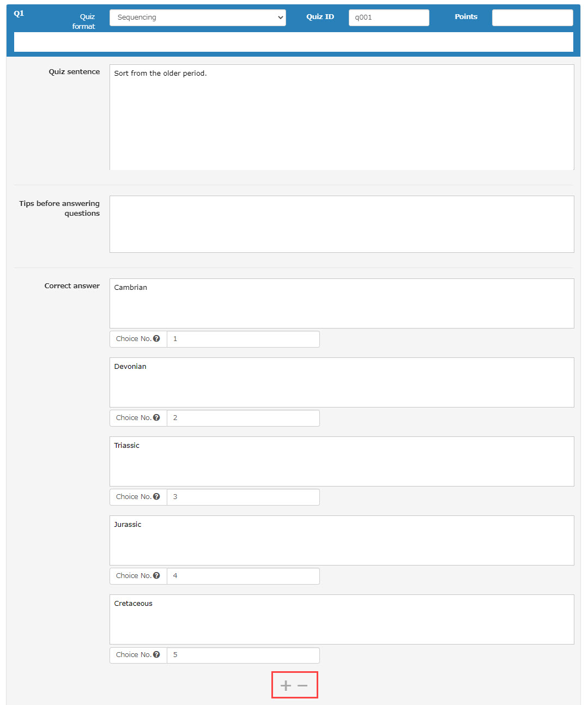Click the Choice No. field showing 1
Image resolution: width=588 pixels, height=705 pixels.
(243, 339)
